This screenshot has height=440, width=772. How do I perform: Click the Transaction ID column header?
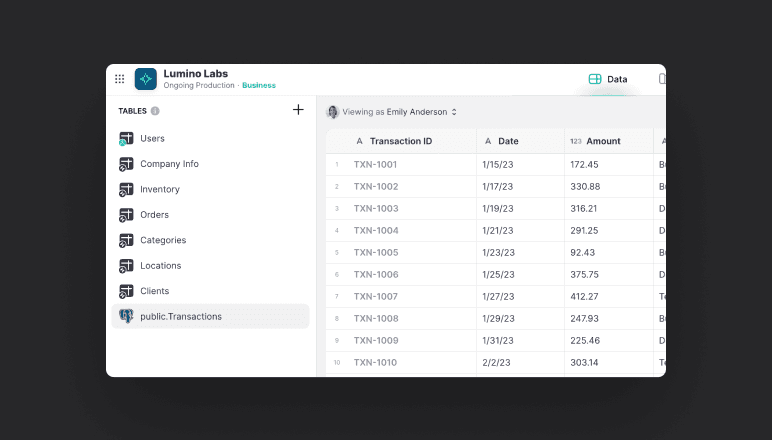(400, 141)
